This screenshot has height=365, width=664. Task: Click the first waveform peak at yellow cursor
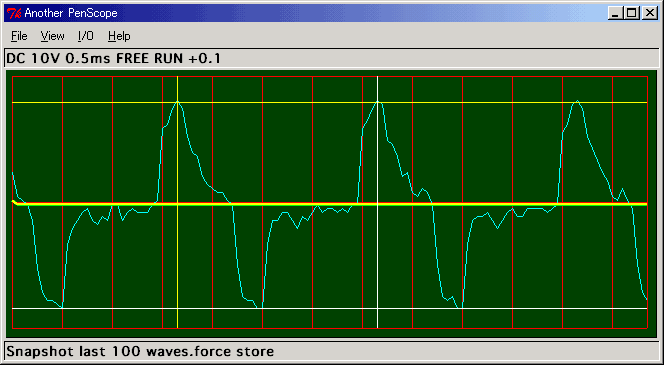(x=177, y=102)
